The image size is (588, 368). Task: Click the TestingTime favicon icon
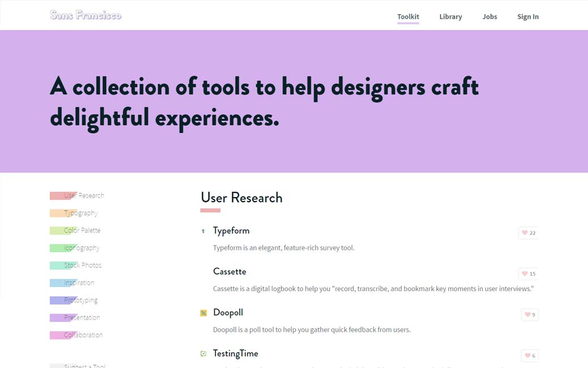[204, 354]
